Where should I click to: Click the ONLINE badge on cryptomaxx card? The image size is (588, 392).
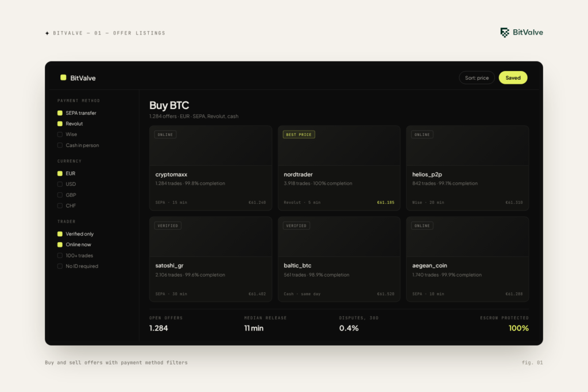(x=165, y=134)
